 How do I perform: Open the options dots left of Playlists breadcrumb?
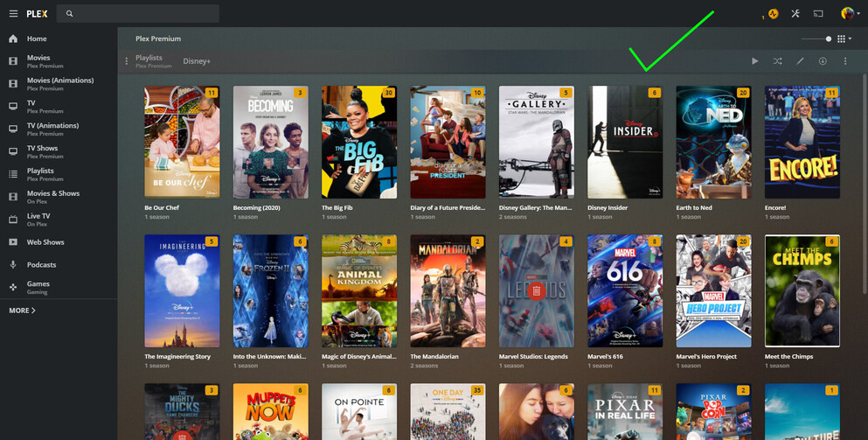pos(127,61)
